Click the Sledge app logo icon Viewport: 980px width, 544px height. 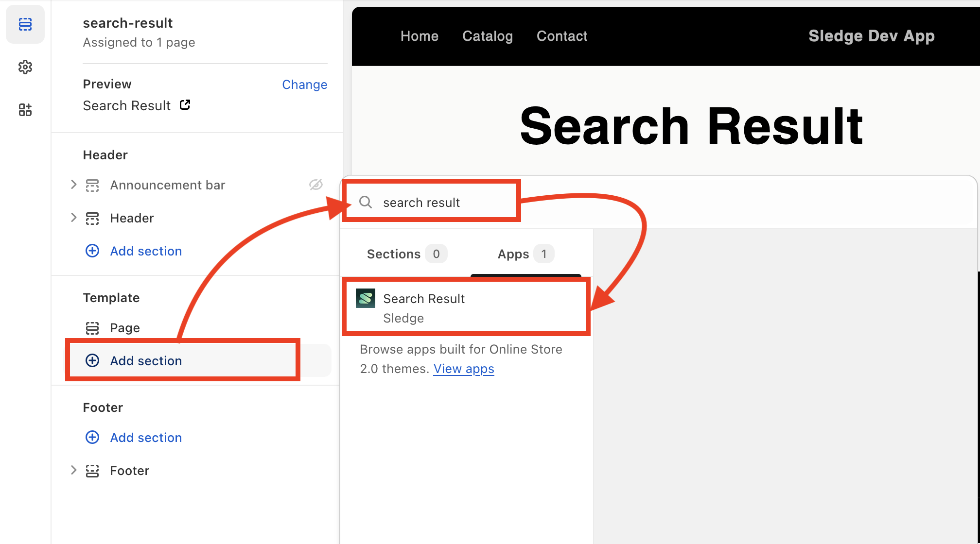(x=366, y=298)
